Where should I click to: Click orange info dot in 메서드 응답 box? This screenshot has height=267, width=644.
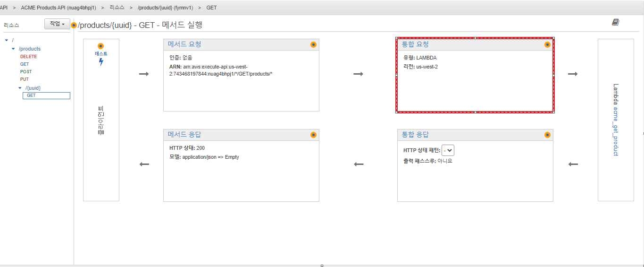[313, 135]
